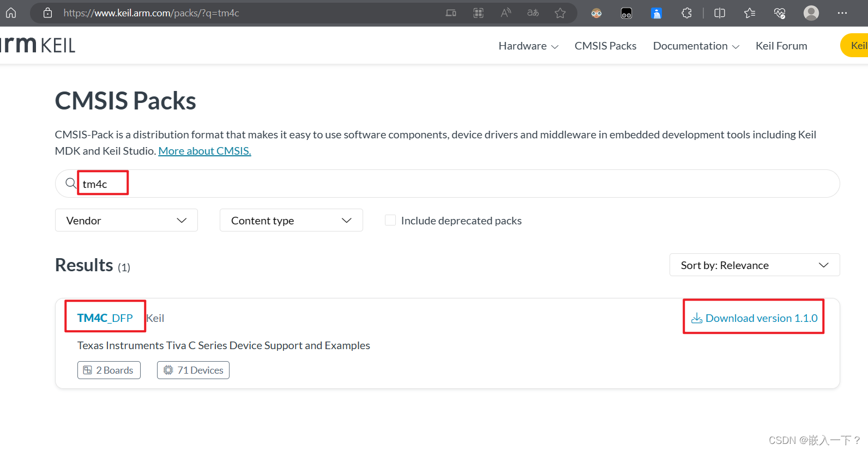The height and width of the screenshot is (451, 868).
Task: Open the Extensions puzzle-piece icon
Action: click(686, 13)
